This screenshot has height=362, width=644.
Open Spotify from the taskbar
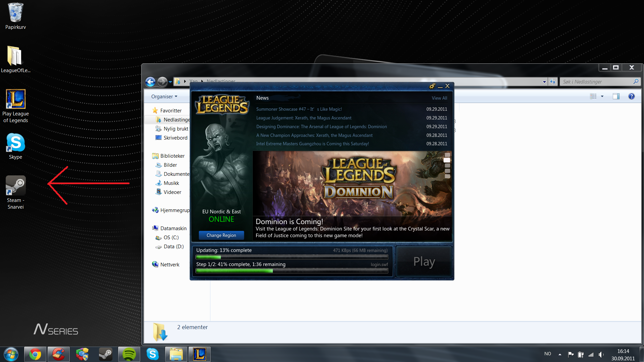[129, 354]
